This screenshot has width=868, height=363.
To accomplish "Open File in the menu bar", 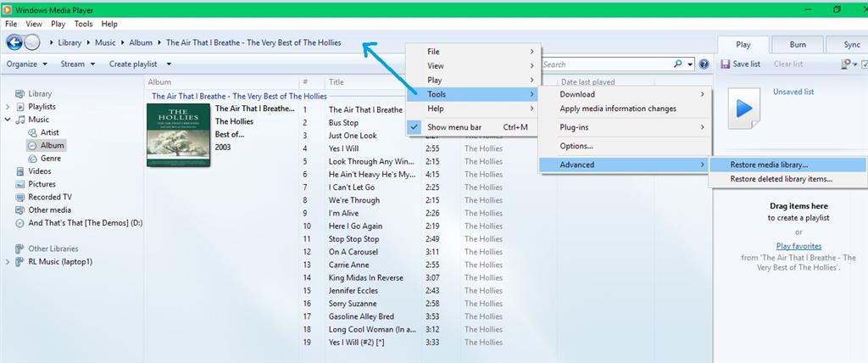I will [x=11, y=24].
